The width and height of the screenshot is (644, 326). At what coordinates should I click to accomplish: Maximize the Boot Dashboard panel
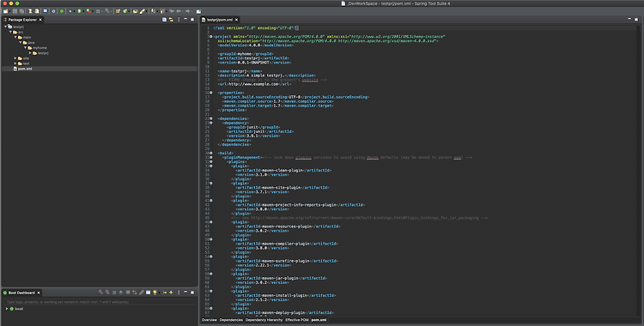pyautogui.click(x=192, y=292)
